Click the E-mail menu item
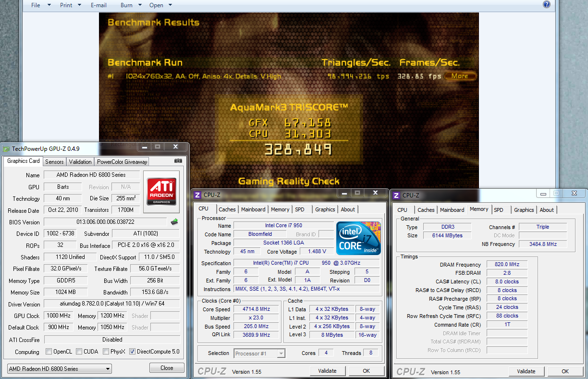The image size is (588, 379). point(99,5)
